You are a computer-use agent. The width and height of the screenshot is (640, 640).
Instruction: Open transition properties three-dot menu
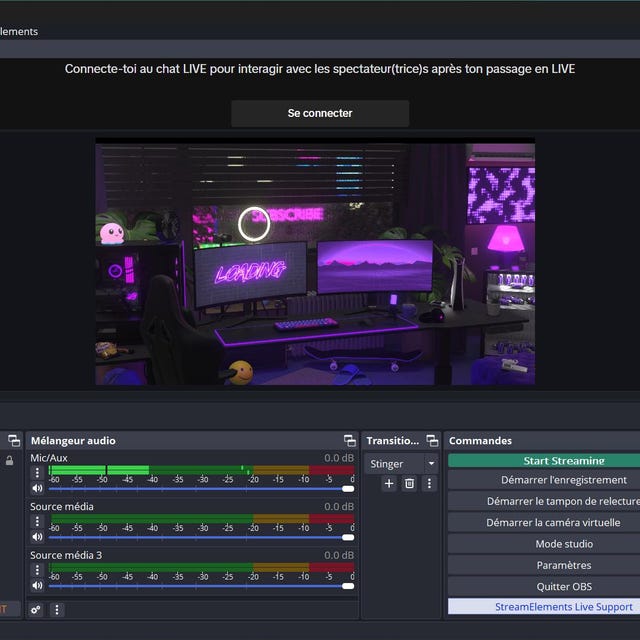(429, 484)
